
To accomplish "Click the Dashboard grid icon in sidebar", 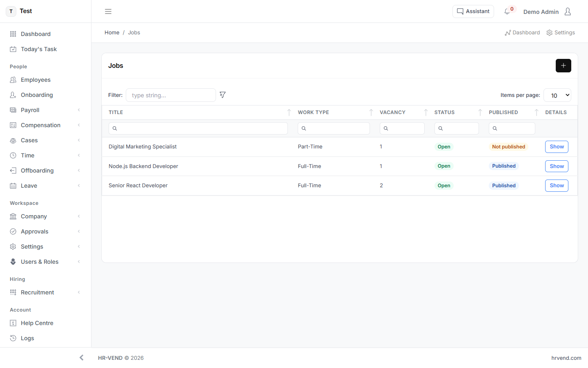I will [13, 34].
